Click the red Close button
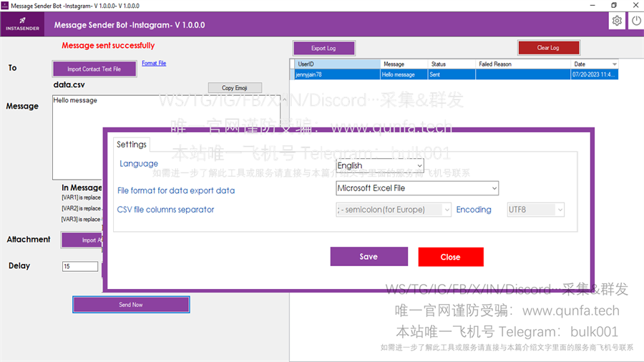This screenshot has width=644, height=362. coord(451,257)
